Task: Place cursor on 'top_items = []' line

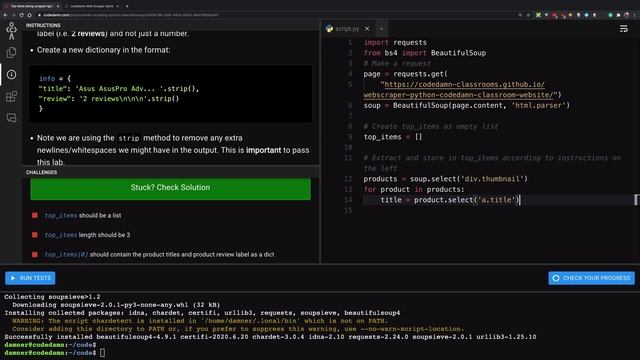Action: [x=393, y=137]
